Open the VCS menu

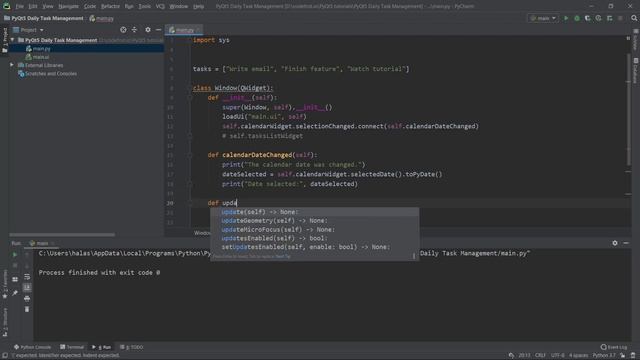click(x=160, y=6)
